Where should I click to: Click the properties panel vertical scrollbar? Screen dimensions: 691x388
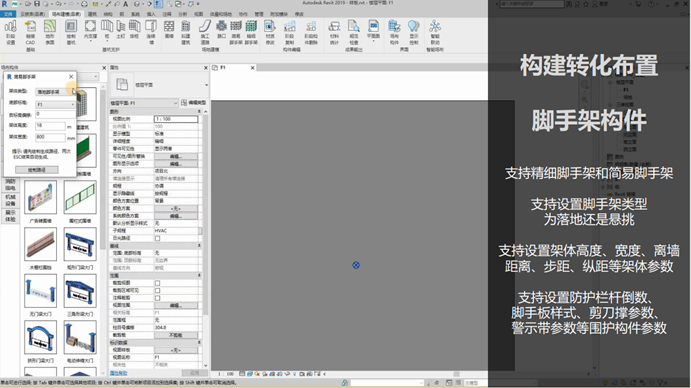coord(205,212)
